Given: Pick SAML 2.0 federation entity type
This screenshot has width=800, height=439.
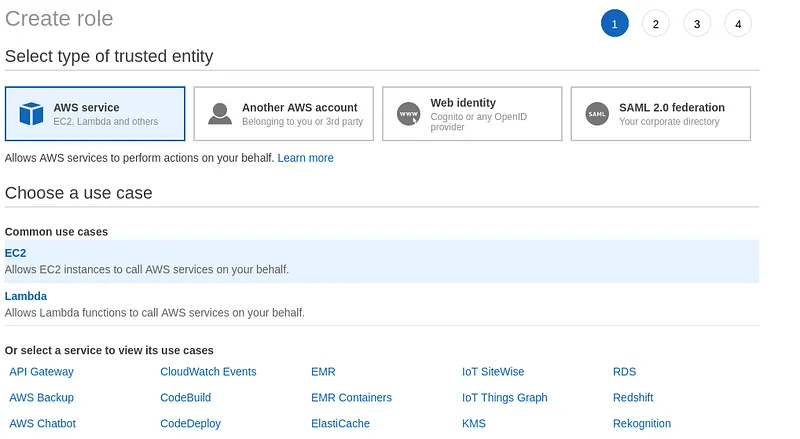Looking at the screenshot, I should point(661,114).
